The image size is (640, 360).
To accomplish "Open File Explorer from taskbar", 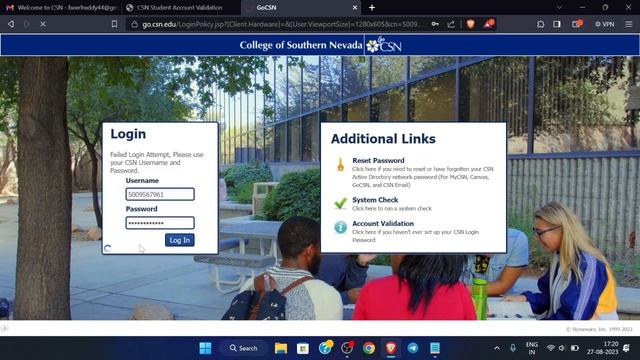I will pyautogui.click(x=281, y=348).
